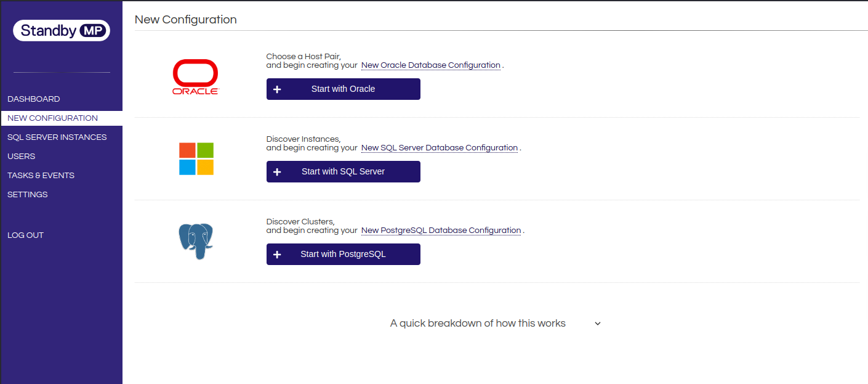868x384 pixels.
Task: Click the plus icon on Start with SQL Server
Action: (277, 171)
